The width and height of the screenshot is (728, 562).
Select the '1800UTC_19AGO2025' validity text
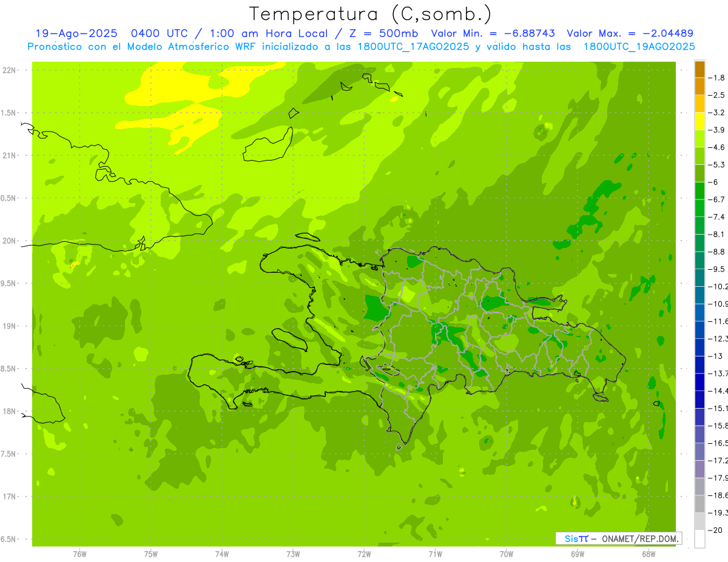pos(639,47)
